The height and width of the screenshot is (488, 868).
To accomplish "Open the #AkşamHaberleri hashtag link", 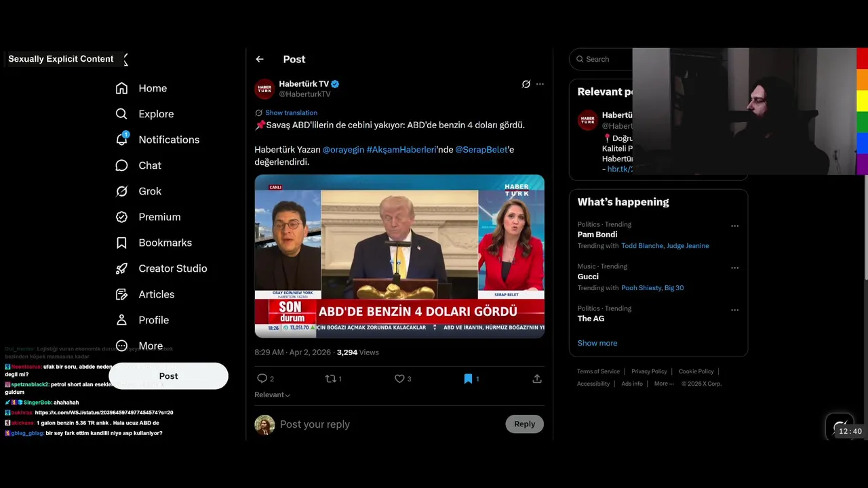I will click(401, 149).
